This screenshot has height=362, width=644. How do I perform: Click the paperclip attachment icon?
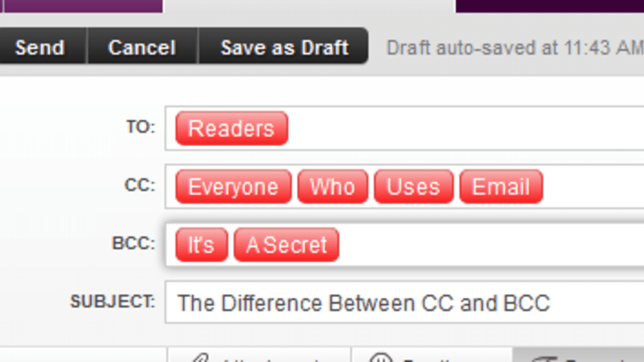pos(201,358)
